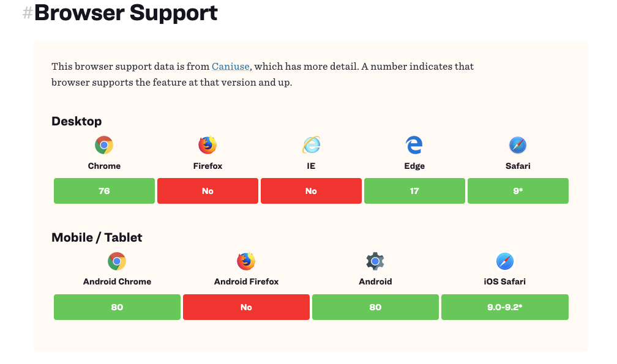
Task: Click the green Chrome 76 support cell
Action: (x=104, y=191)
